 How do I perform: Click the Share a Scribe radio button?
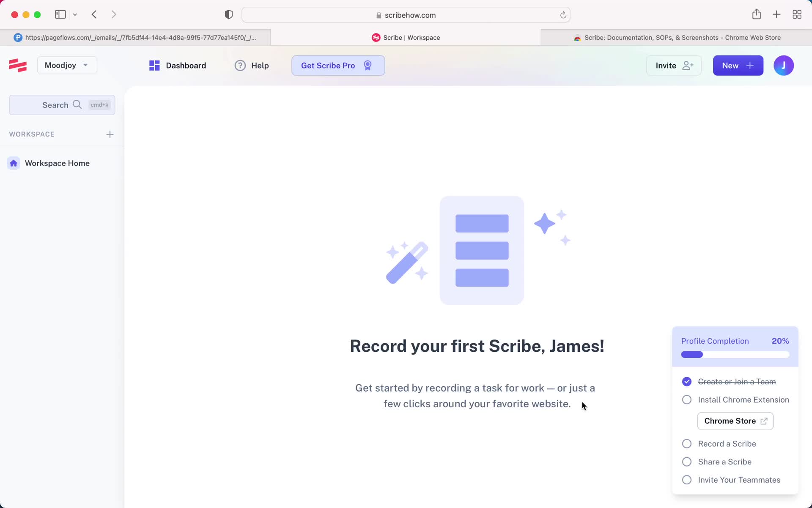687,462
